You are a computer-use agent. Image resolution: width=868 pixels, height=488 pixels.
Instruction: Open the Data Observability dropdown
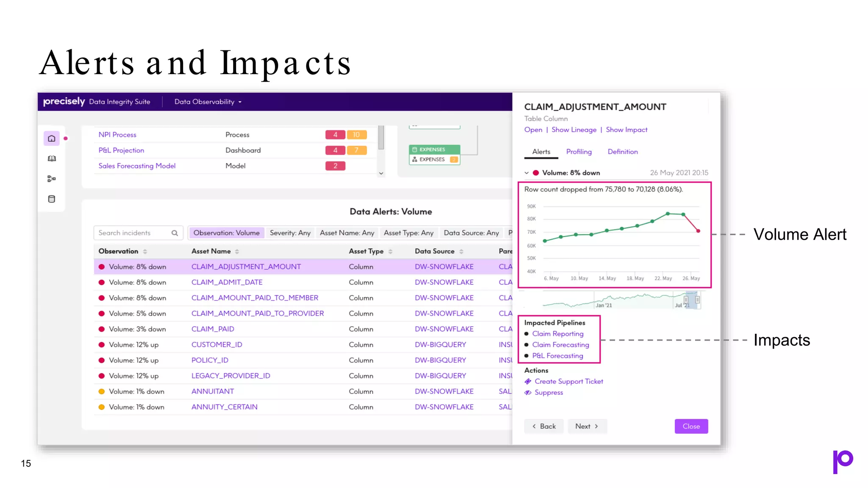pyautogui.click(x=208, y=102)
